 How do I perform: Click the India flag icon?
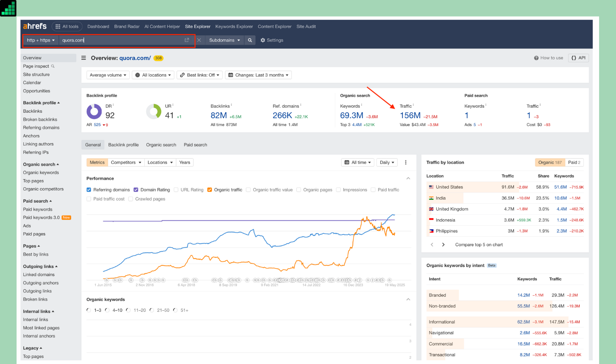point(431,198)
